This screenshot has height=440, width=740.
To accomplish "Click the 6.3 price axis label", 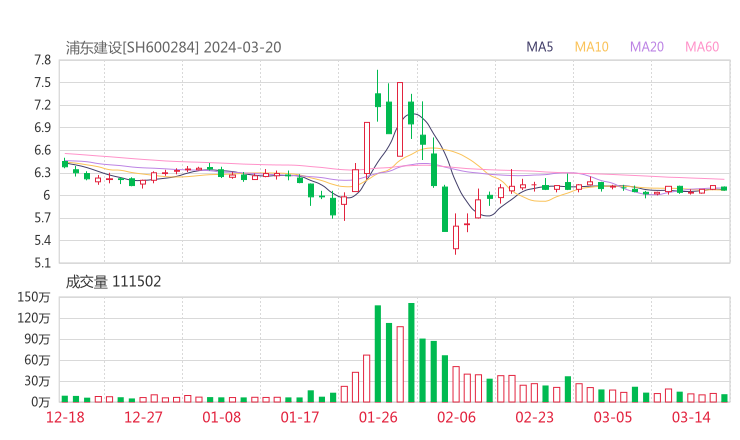I will point(42,173).
